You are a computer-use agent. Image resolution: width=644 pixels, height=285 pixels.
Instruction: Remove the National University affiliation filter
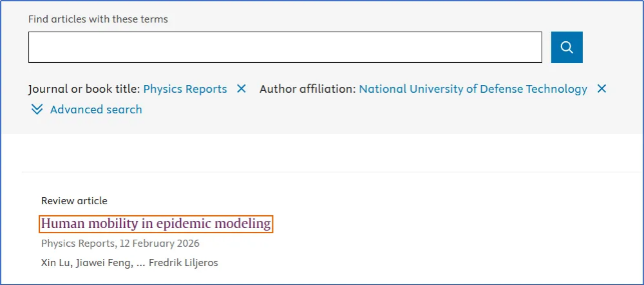coord(601,89)
